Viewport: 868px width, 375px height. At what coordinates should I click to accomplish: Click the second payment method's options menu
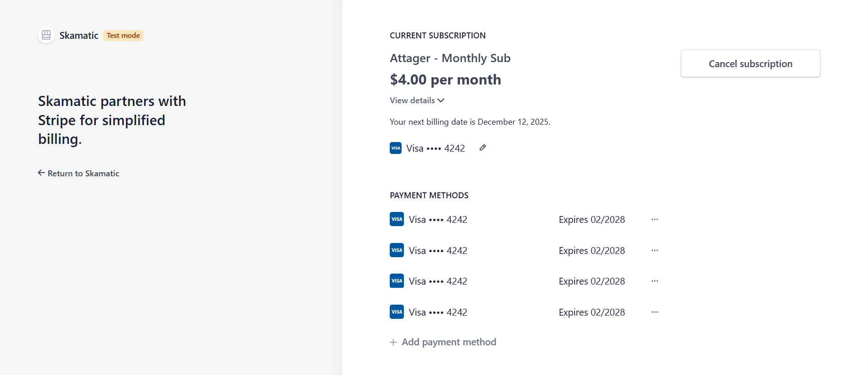point(654,250)
